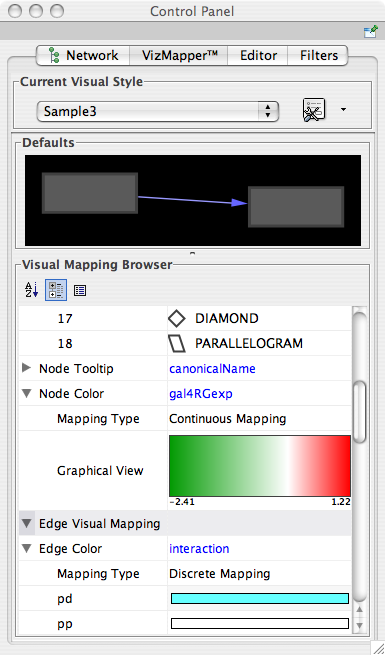Click the Defaults network preview
This screenshot has height=655, width=385.
(x=193, y=201)
